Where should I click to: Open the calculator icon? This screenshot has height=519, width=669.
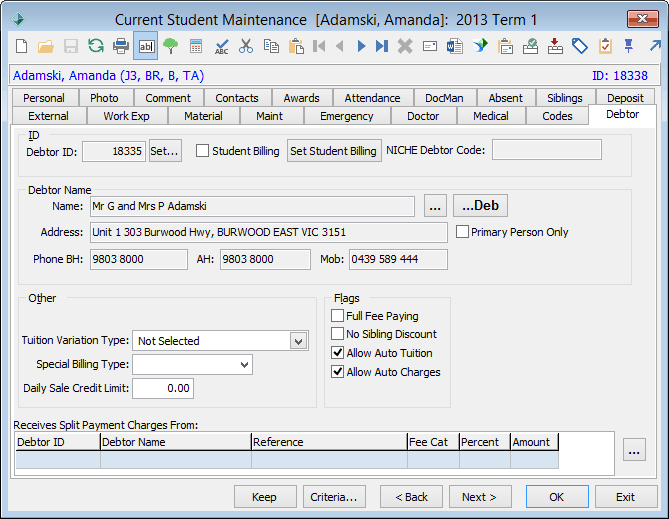pos(196,46)
